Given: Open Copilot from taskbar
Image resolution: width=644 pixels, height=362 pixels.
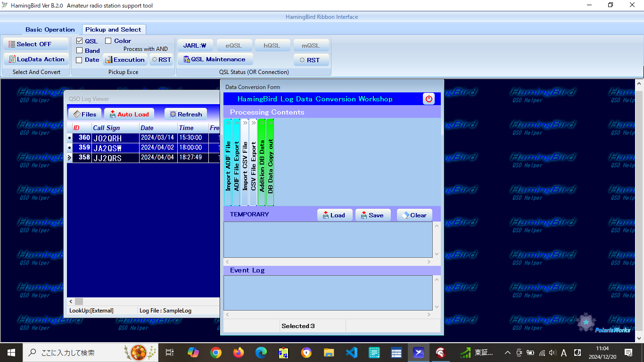Looking at the screenshot, I should click(193, 352).
